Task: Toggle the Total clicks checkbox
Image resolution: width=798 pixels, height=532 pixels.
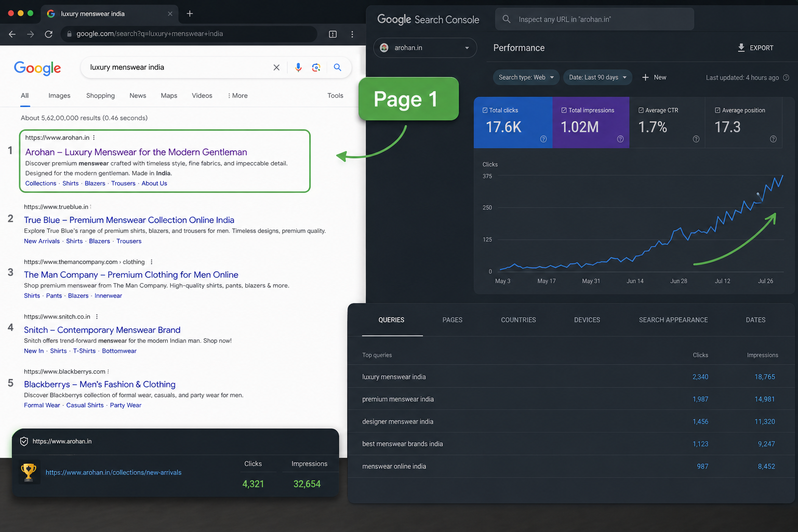Action: point(485,110)
